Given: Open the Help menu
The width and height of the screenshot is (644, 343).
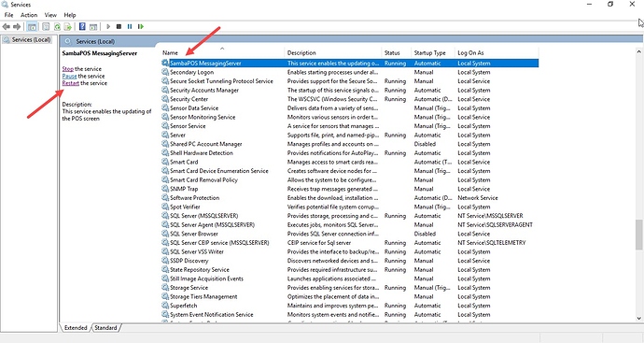Looking at the screenshot, I should coord(70,15).
